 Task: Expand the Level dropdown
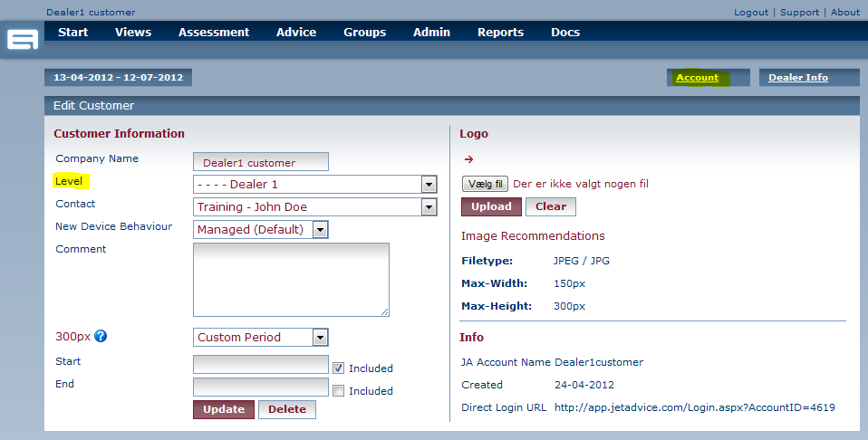429,185
